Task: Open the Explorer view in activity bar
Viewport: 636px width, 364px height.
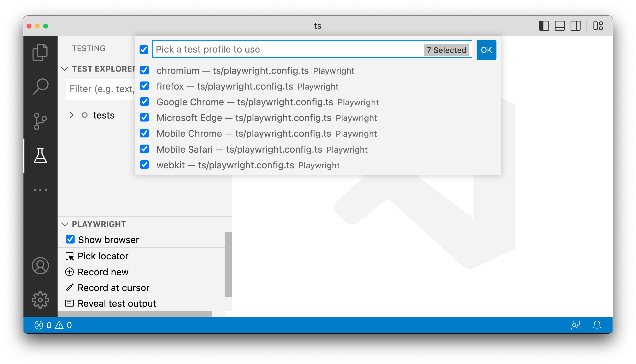Action: 40,52
